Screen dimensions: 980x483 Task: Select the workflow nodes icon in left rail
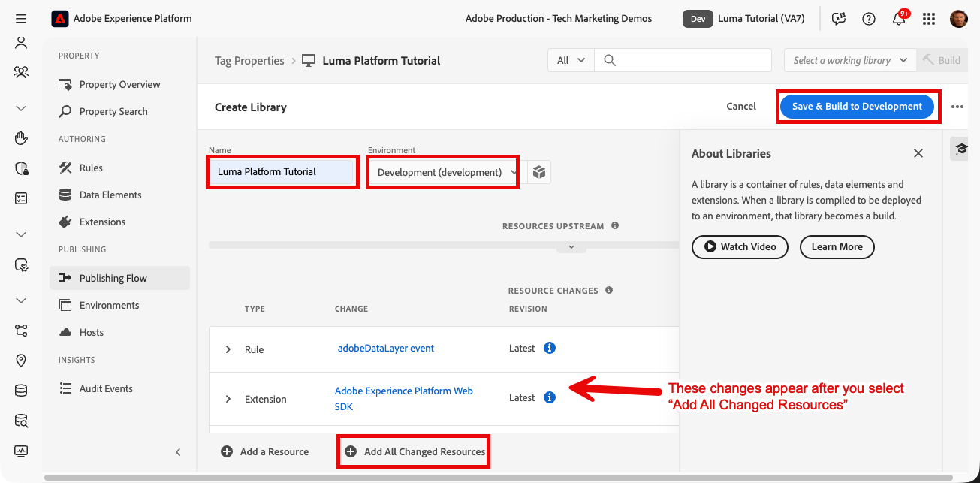[21, 331]
